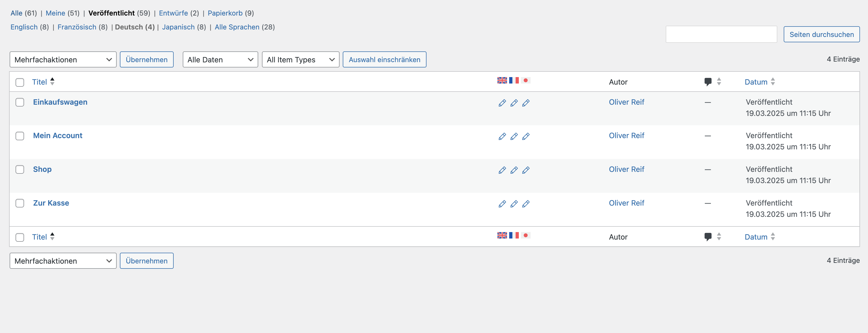Edit Japanese translation of Shop page

click(526, 170)
